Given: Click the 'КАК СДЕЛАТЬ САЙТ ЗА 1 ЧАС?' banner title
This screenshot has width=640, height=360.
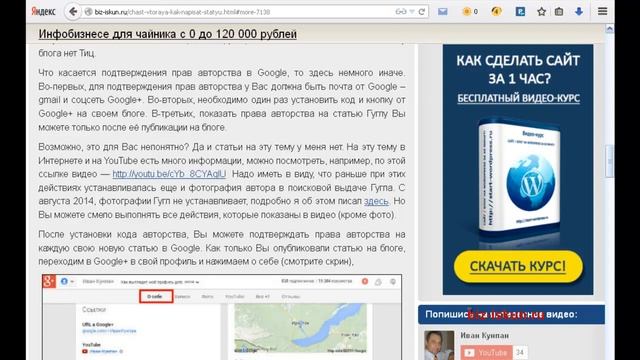Looking at the screenshot, I should 518,69.
